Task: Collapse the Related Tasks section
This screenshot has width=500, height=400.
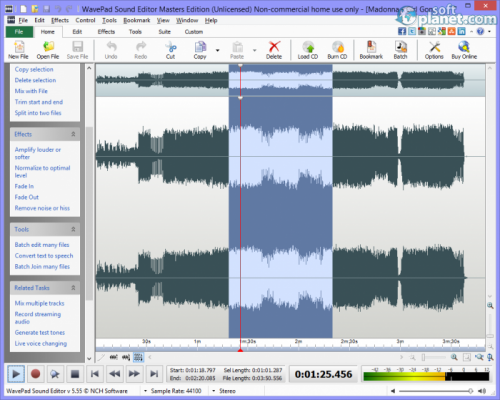Action: click(73, 288)
